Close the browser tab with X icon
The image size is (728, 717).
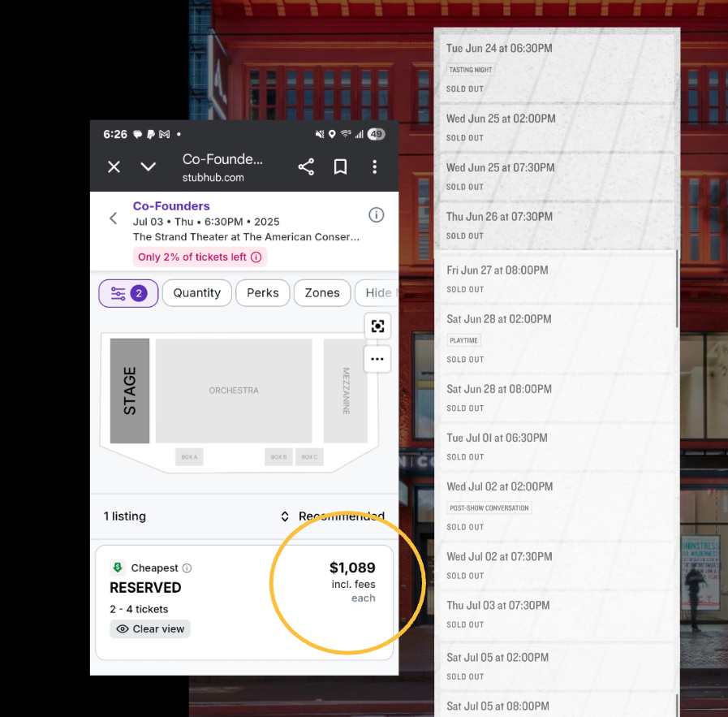tap(114, 166)
